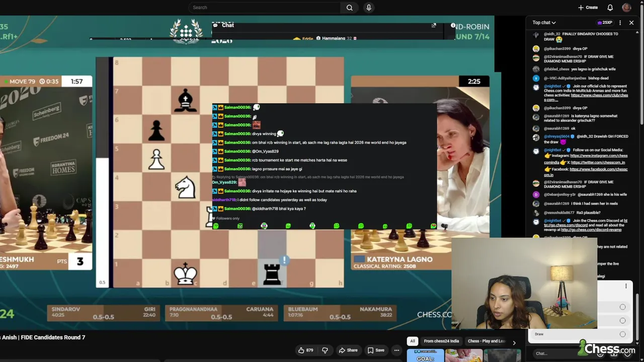
Task: Expand the Top chat mode dropdown
Action: coord(544,23)
